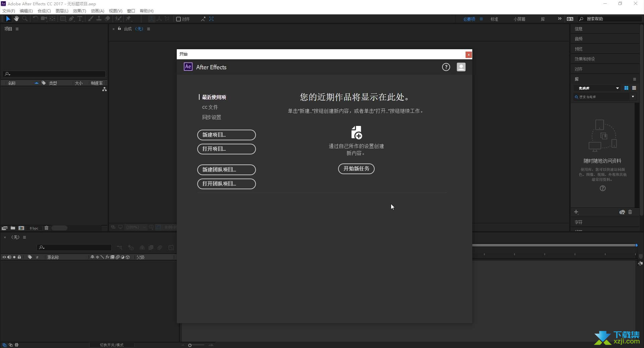Click the fx effects switch in timeline header
This screenshot has height=348, width=644.
[x=107, y=257]
